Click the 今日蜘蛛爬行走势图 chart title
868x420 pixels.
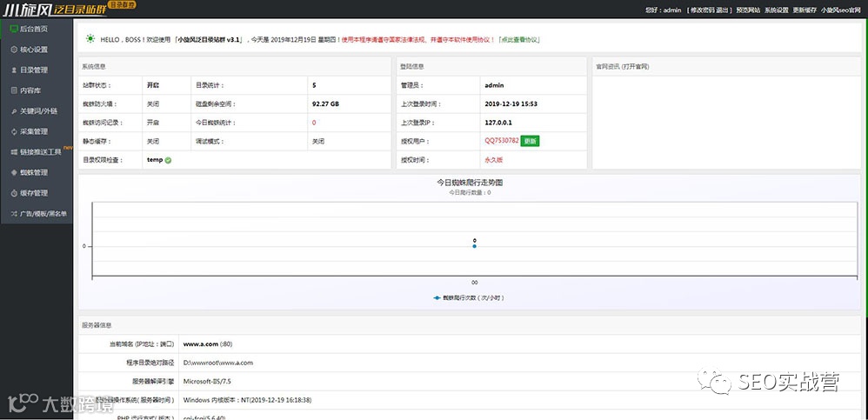470,182
